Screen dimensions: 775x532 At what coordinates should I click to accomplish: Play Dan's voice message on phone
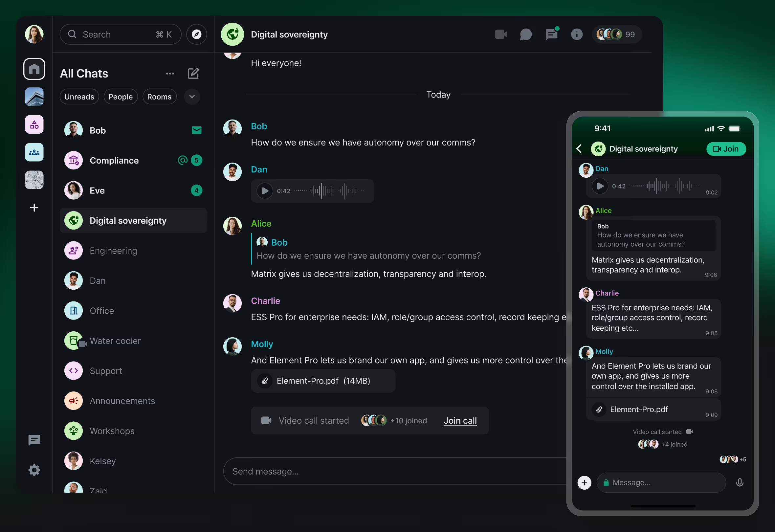[600, 186]
